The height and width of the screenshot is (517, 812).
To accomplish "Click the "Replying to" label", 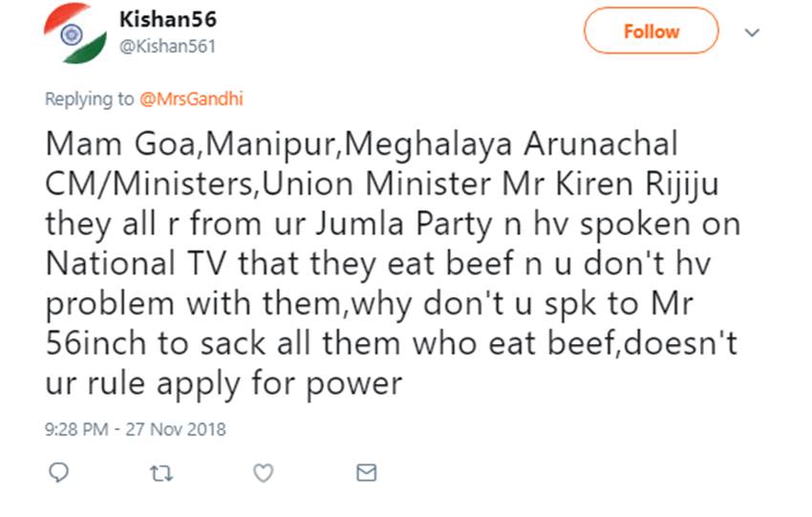I will tap(91, 98).
